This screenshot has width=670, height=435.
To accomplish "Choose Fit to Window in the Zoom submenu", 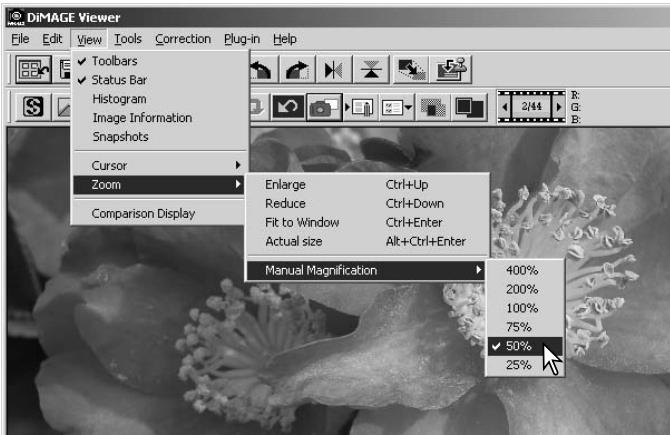I will coord(367,222).
